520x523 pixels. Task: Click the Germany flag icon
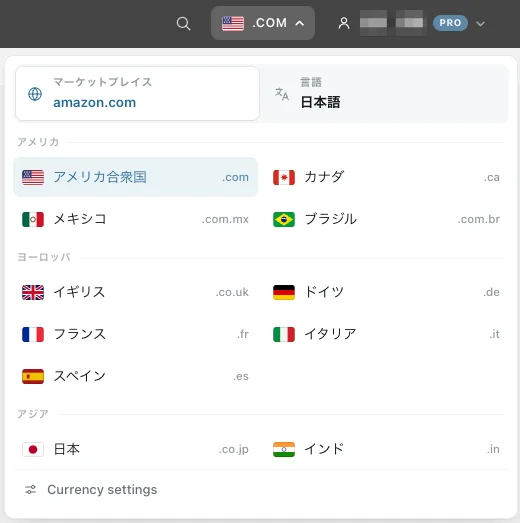[284, 292]
